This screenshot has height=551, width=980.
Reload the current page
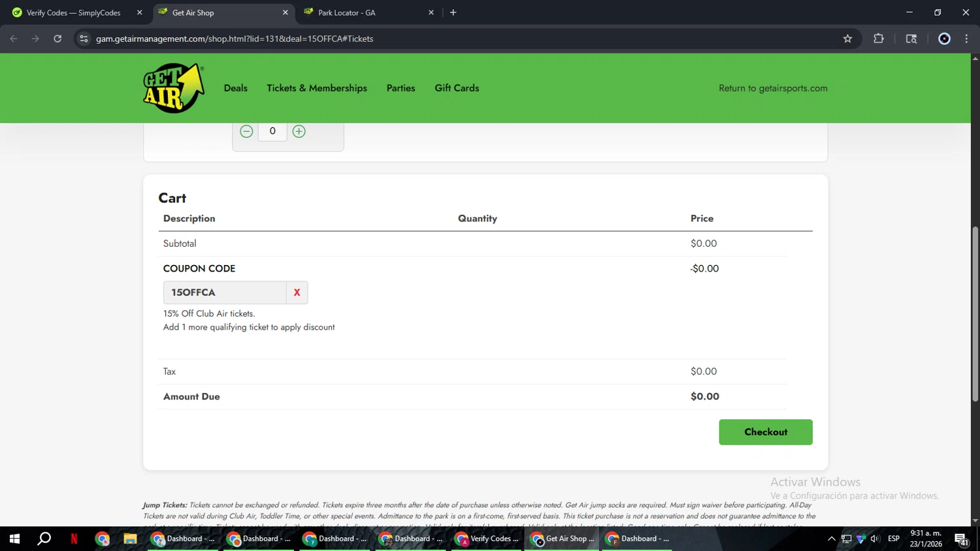[57, 39]
